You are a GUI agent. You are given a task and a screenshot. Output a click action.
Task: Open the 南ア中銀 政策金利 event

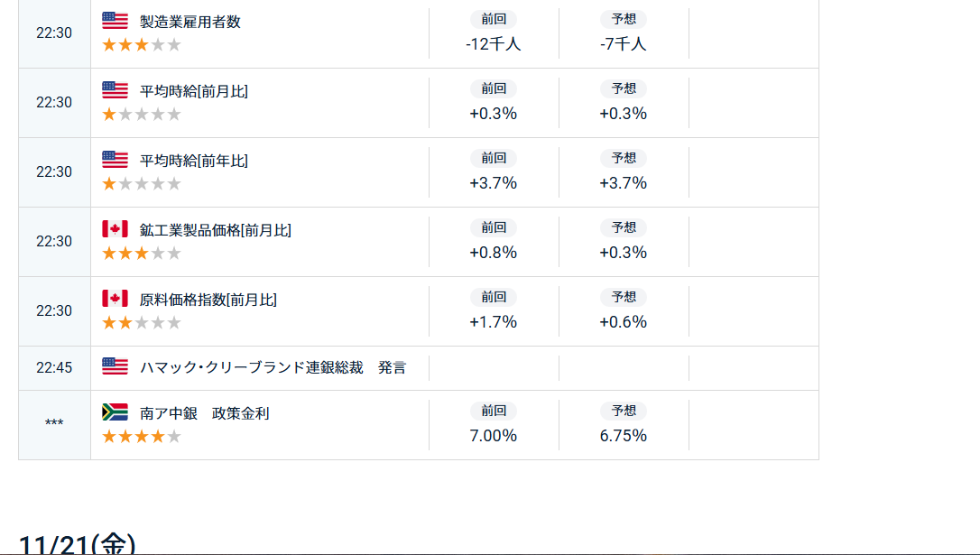[x=205, y=413]
